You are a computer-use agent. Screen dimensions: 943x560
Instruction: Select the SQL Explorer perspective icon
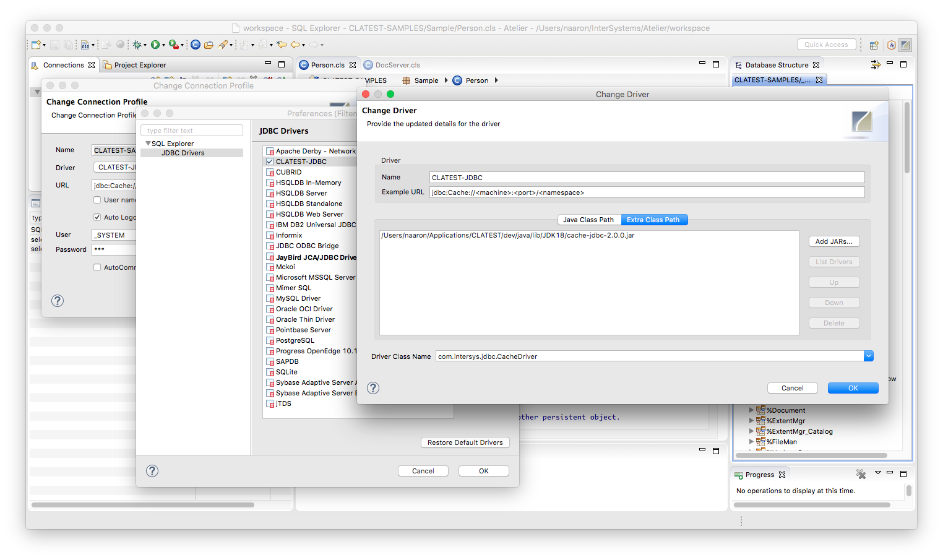(905, 45)
